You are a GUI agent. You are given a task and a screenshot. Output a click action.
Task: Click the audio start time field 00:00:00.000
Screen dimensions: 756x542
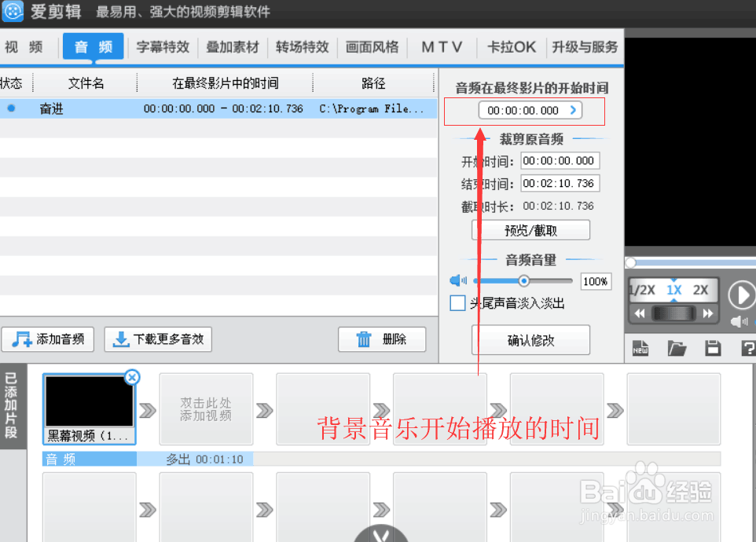[530, 110]
